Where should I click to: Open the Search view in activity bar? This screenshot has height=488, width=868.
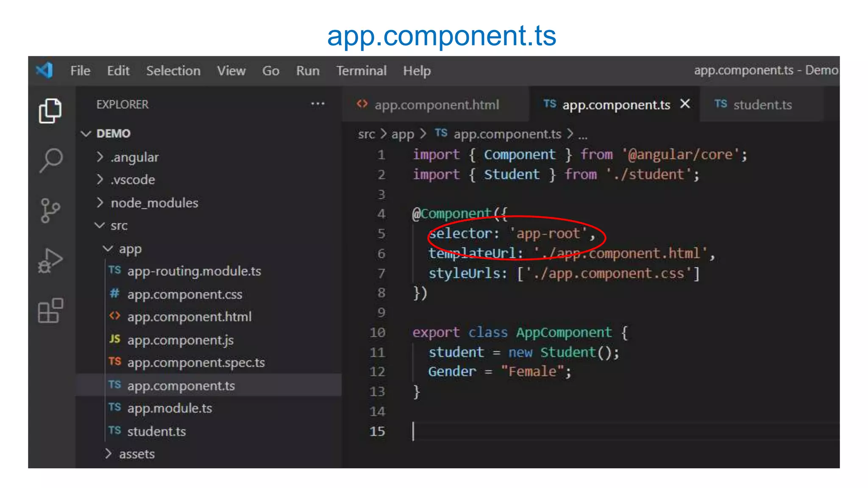51,161
